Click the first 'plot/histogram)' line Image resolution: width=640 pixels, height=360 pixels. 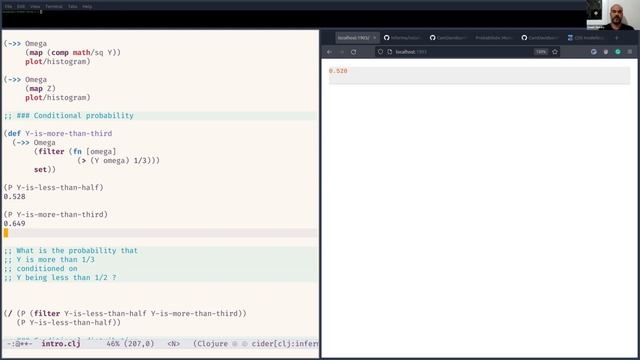58,61
